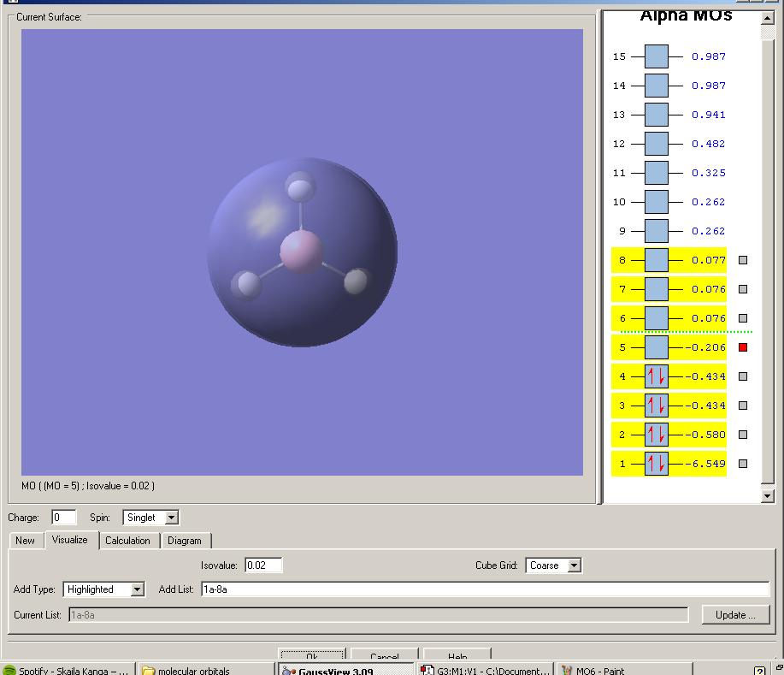Click the occupied MO 4 orbital box
This screenshot has width=784, height=675.
tap(656, 376)
